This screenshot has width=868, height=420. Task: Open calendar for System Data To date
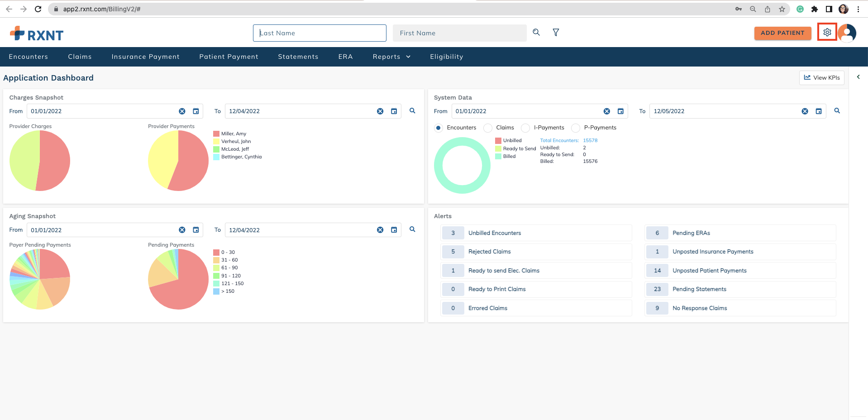click(x=819, y=111)
